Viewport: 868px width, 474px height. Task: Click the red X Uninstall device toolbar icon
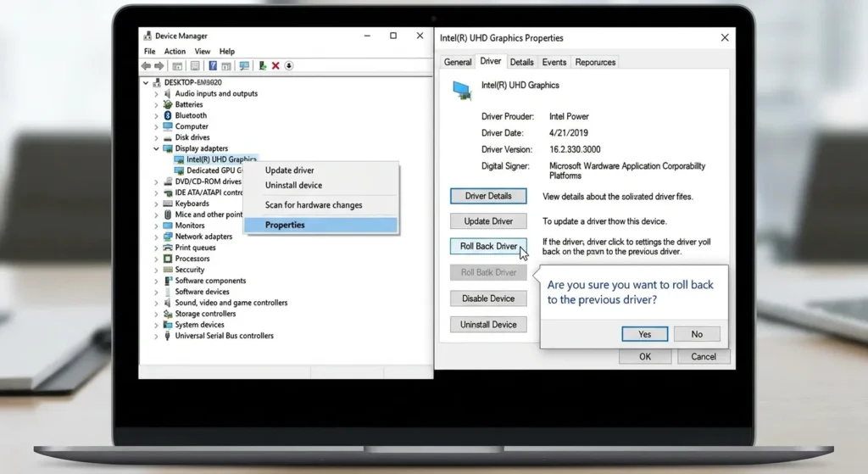(275, 66)
